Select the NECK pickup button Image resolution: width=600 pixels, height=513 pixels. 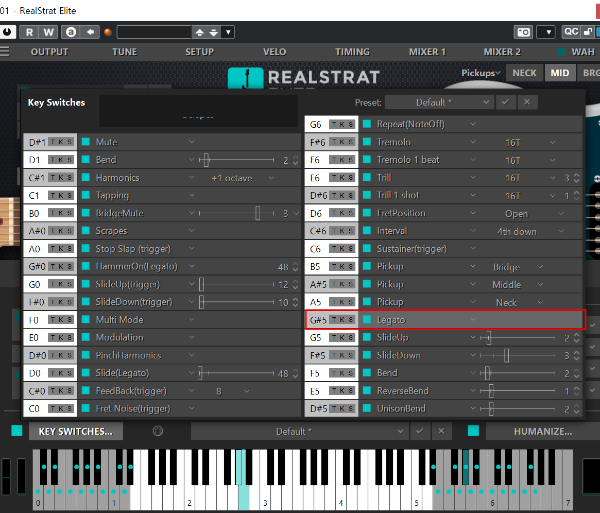524,73
